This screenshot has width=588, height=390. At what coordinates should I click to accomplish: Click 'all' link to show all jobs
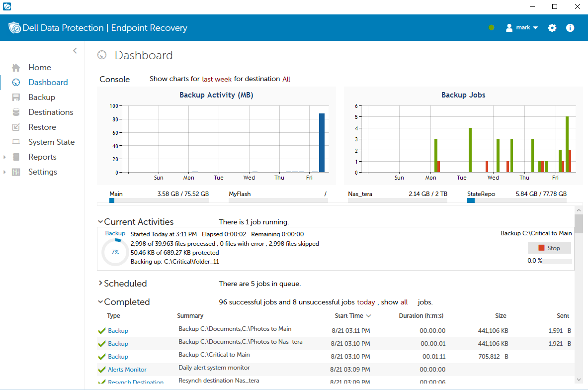click(404, 302)
